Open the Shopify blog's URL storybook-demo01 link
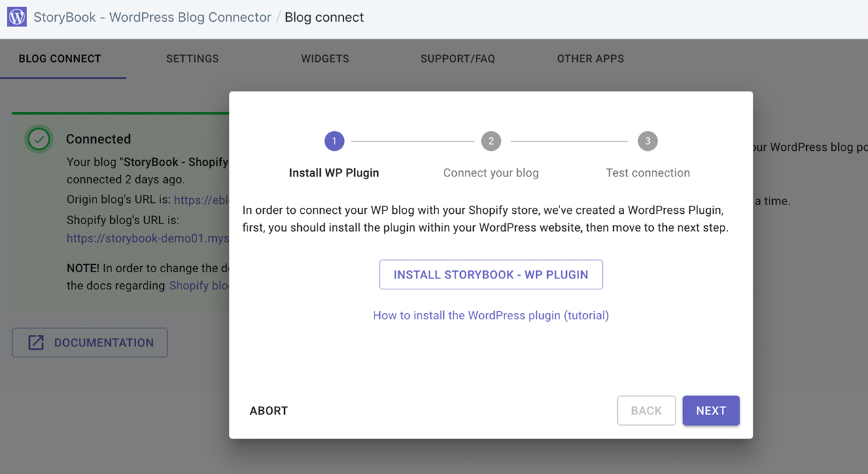The image size is (868, 474). [147, 238]
